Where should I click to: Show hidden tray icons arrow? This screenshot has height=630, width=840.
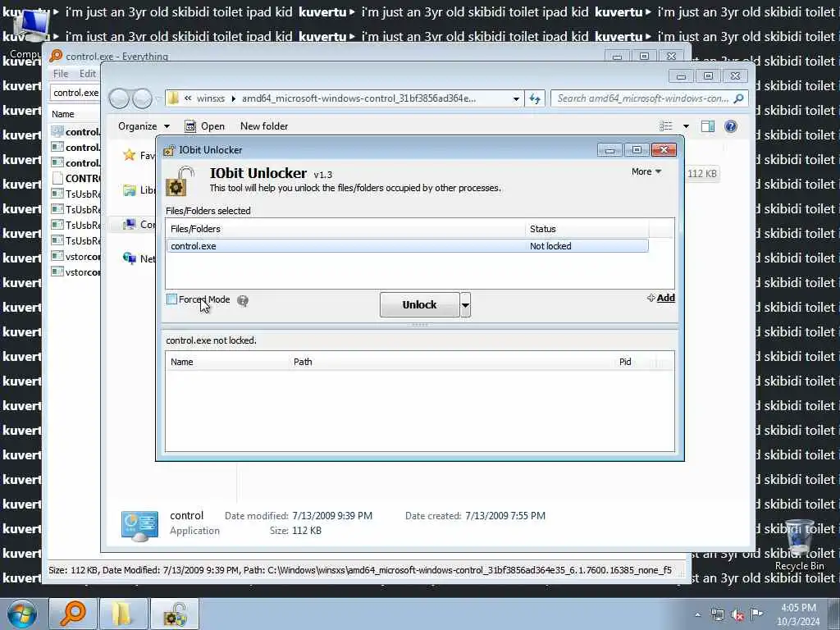coord(697,615)
